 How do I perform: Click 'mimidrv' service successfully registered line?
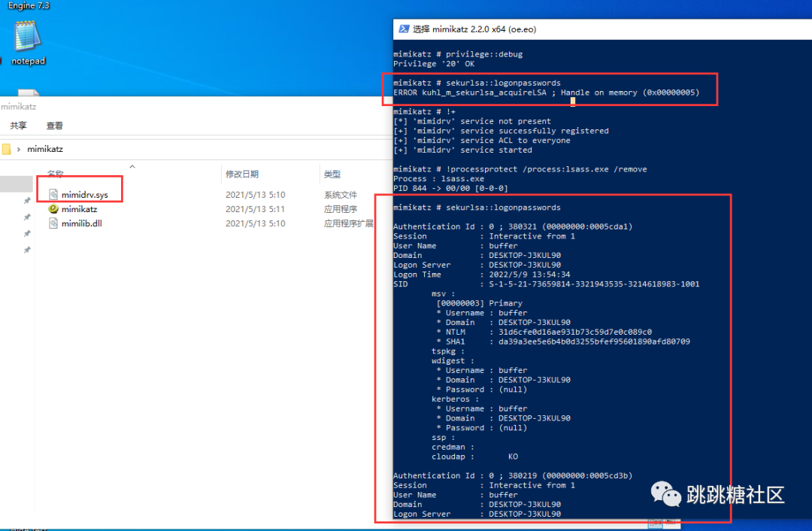[501, 131]
